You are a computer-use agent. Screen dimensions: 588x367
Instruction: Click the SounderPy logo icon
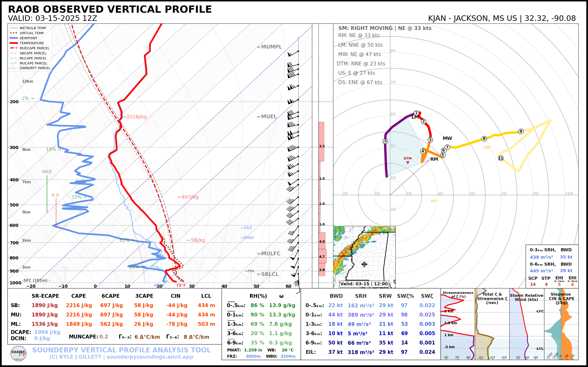(x=18, y=354)
